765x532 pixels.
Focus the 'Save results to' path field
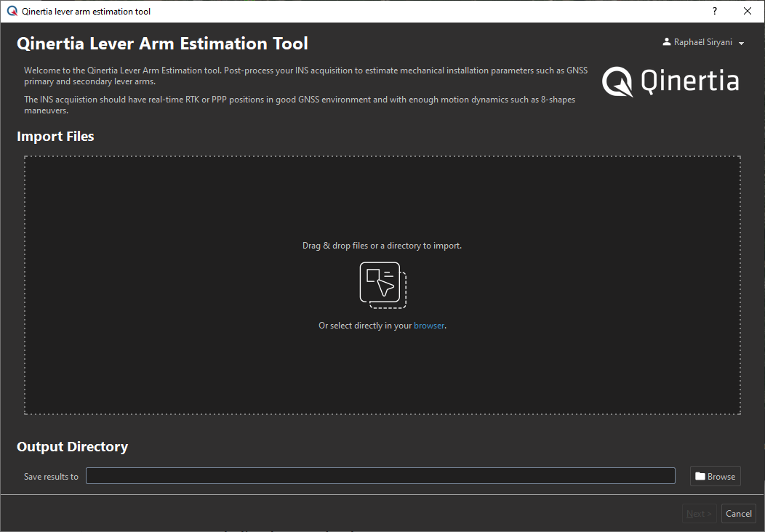point(380,476)
